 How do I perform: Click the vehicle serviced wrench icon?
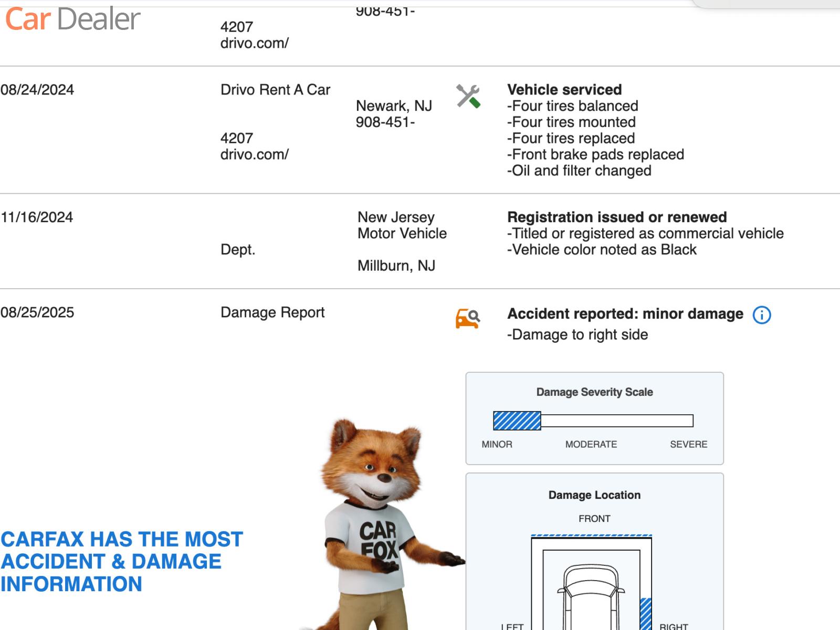point(468,97)
